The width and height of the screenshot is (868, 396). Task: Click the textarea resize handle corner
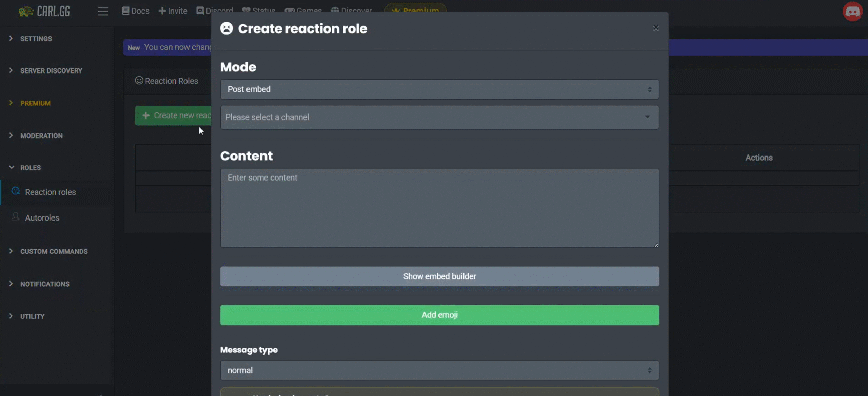pos(656,245)
